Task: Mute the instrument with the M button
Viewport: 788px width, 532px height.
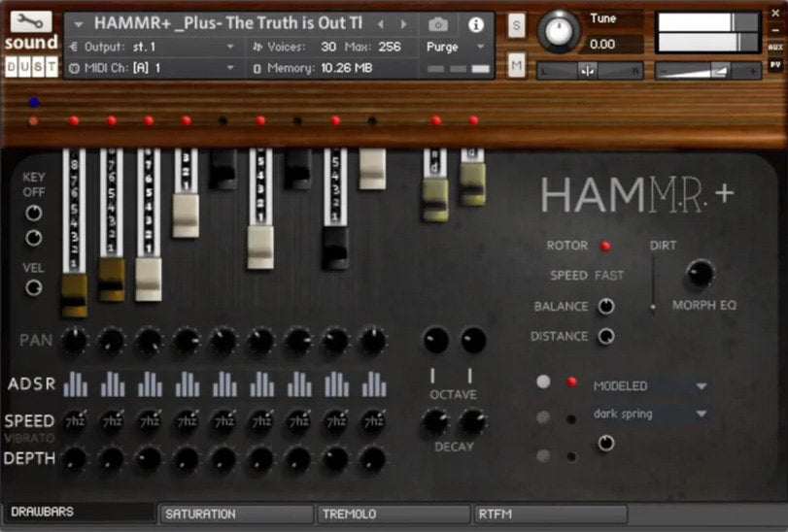Action: 516,65
